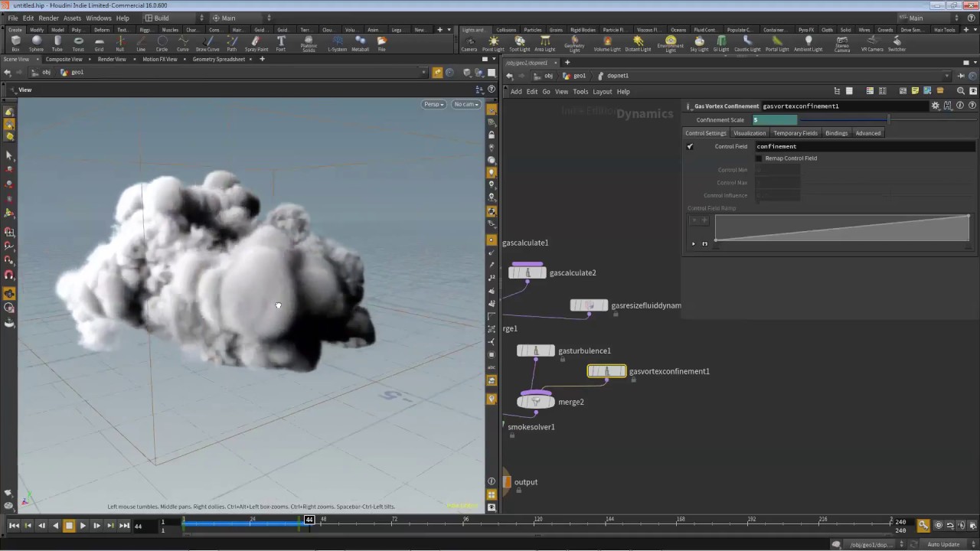The image size is (980, 551).
Task: Click the network editor search magnifier icon
Action: (961, 91)
